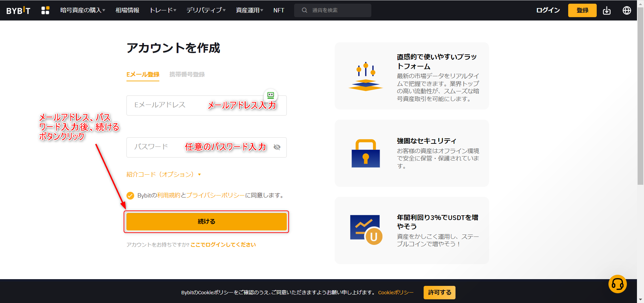Image resolution: width=644 pixels, height=303 pixels.
Task: Click the page vertical scrollbar
Action: point(640,101)
